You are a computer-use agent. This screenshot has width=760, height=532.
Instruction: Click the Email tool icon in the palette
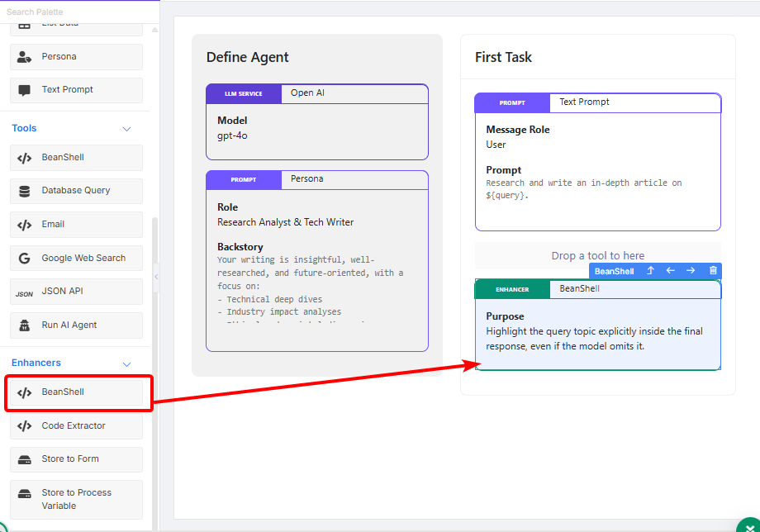(x=25, y=225)
